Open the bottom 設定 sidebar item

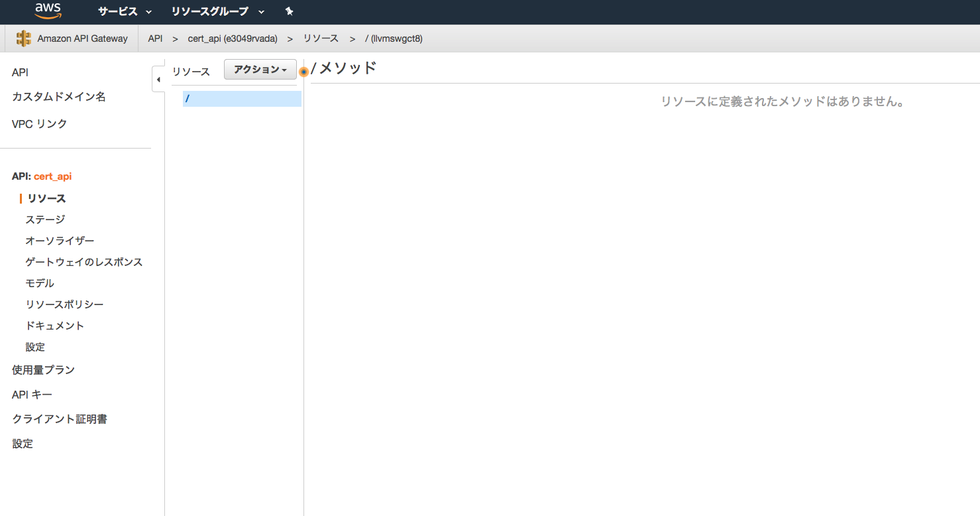[x=23, y=444]
